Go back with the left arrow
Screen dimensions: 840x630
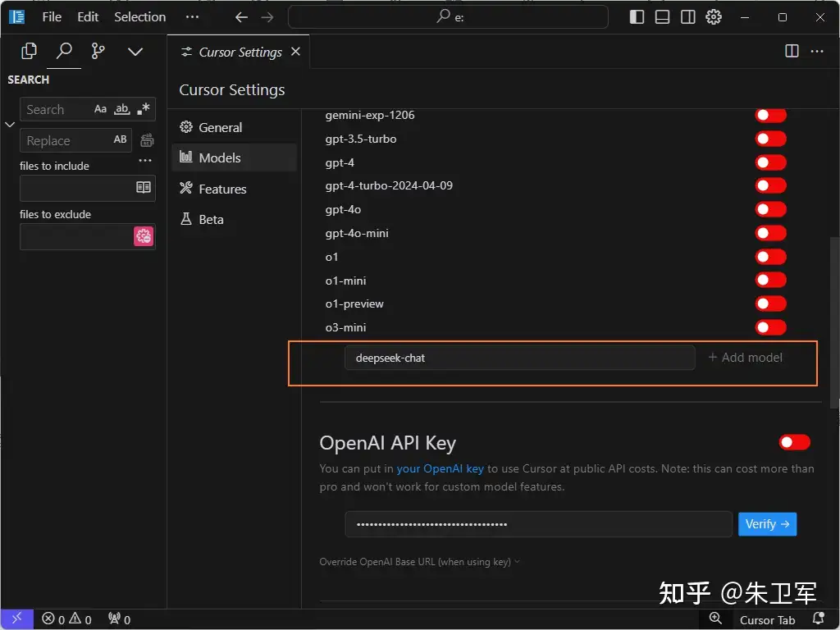pyautogui.click(x=242, y=17)
